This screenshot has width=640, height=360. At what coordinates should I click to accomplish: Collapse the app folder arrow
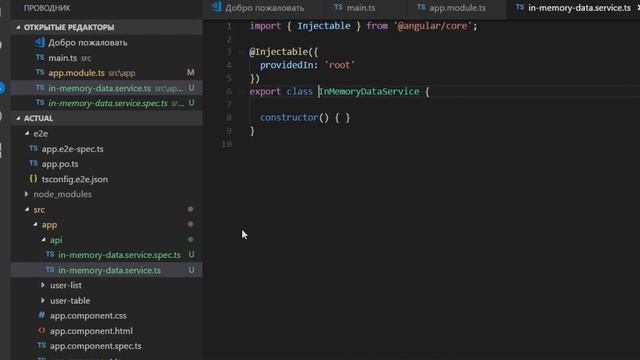35,224
